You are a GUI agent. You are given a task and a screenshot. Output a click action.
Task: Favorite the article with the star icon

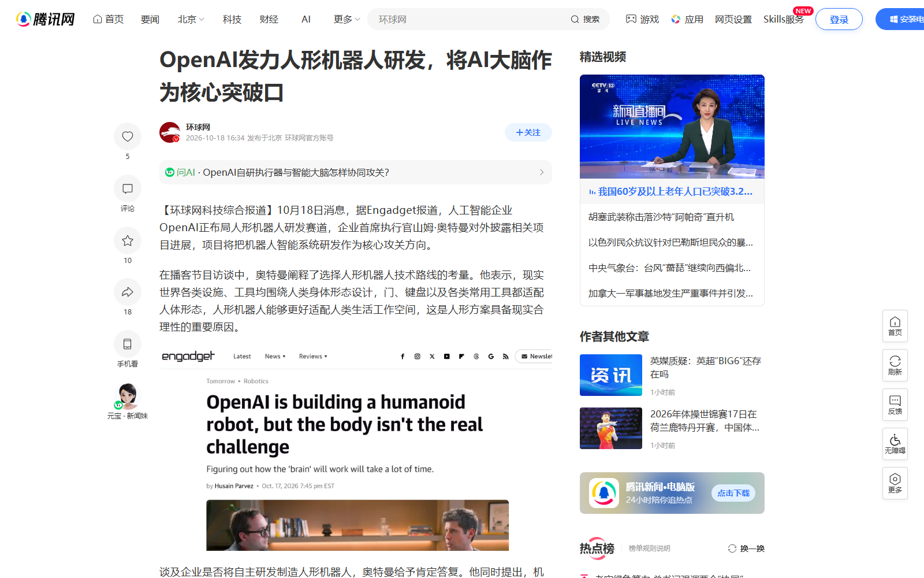[x=128, y=240]
